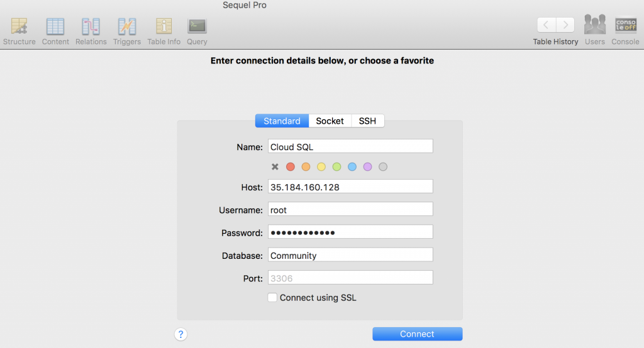The image size is (644, 348).
Task: Switch to the Socket connection tab
Action: click(x=330, y=121)
